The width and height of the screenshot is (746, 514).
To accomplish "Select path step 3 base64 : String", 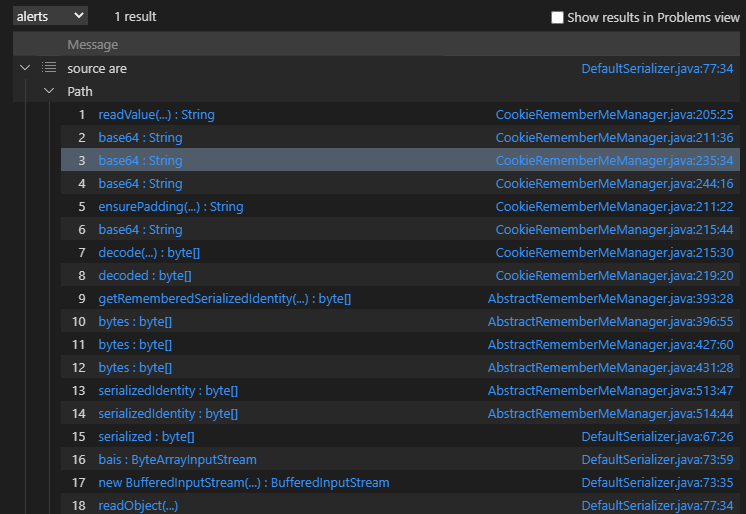I will (x=140, y=161).
